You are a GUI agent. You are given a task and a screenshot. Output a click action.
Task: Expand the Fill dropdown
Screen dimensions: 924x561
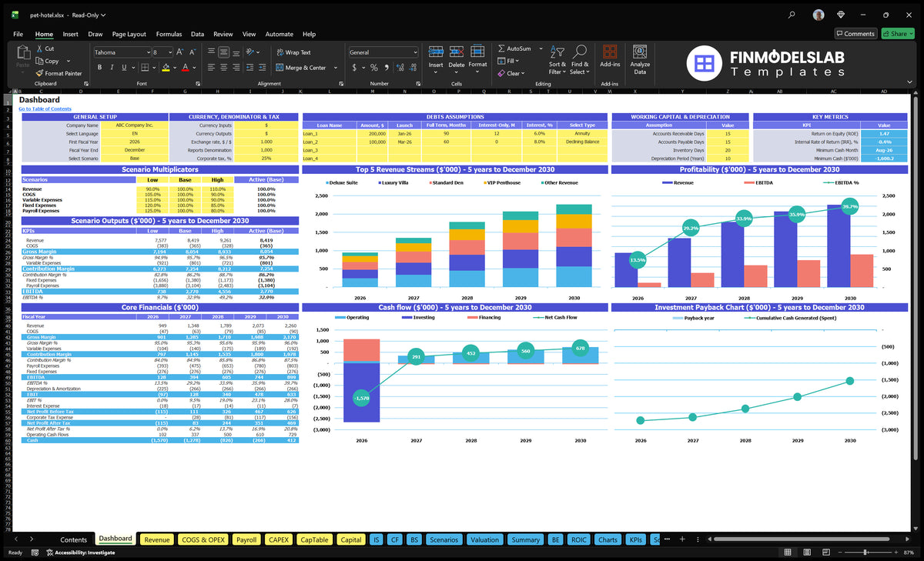518,61
